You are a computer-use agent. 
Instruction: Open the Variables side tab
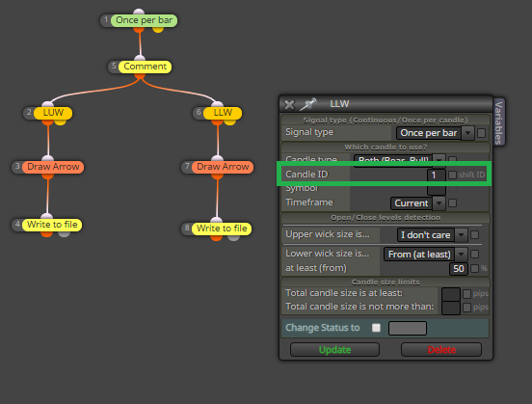499,122
